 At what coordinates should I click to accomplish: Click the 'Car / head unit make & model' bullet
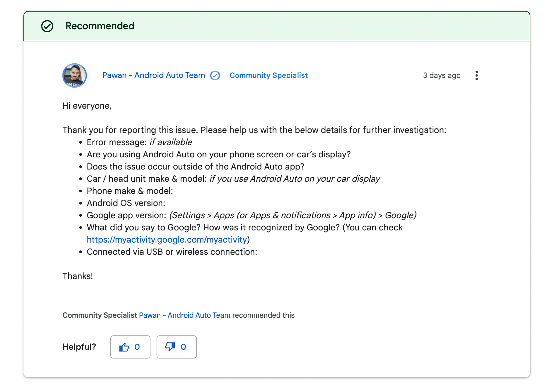233,179
